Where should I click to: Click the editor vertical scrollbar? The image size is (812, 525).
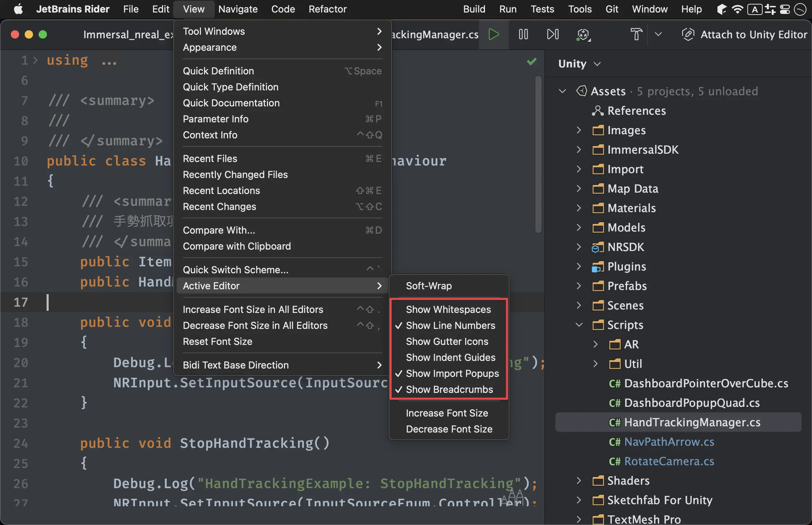[x=538, y=154]
